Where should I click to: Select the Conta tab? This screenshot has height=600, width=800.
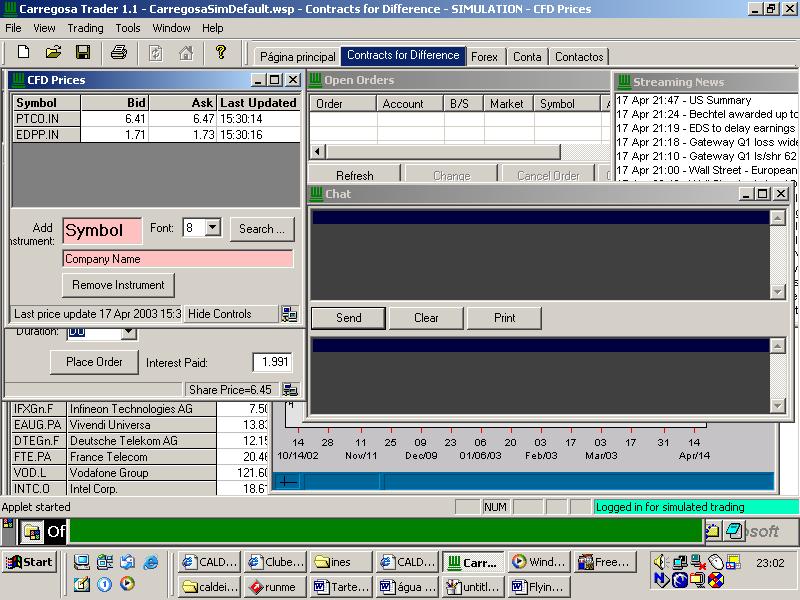(x=527, y=57)
